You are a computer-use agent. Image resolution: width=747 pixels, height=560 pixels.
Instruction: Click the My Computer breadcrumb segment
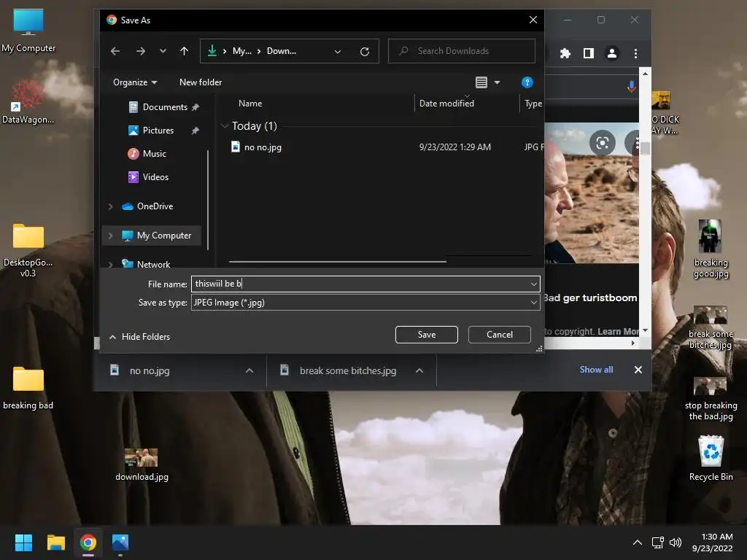(x=242, y=51)
